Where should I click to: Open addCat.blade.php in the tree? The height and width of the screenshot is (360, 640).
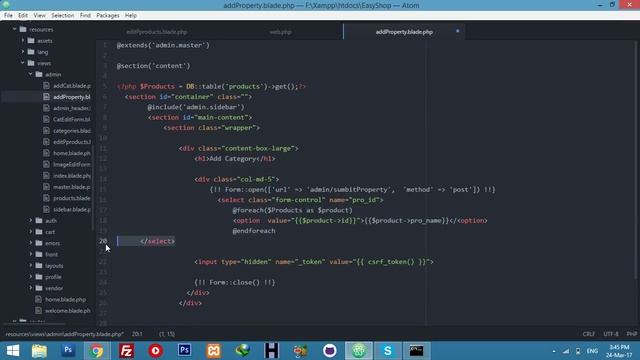[x=72, y=86]
